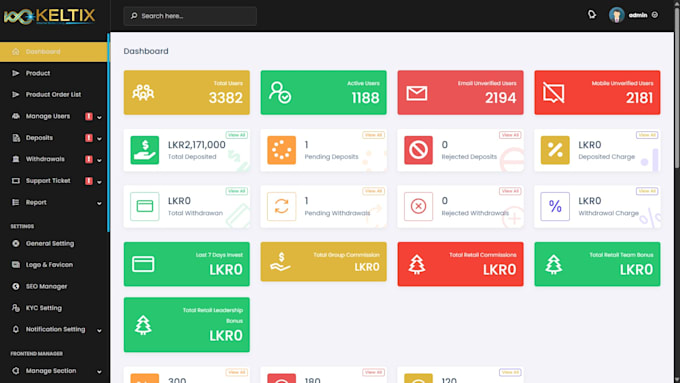Go to Product Order List
The width and height of the screenshot is (680, 383).
54,95
